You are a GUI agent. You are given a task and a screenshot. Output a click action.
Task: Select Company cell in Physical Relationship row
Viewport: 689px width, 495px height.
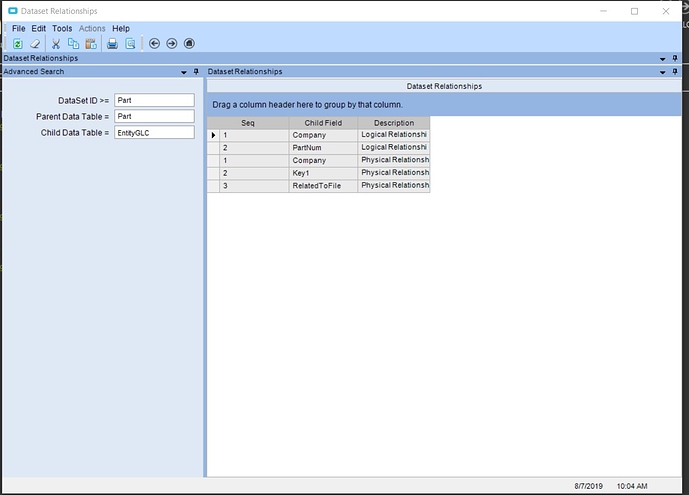coord(323,160)
